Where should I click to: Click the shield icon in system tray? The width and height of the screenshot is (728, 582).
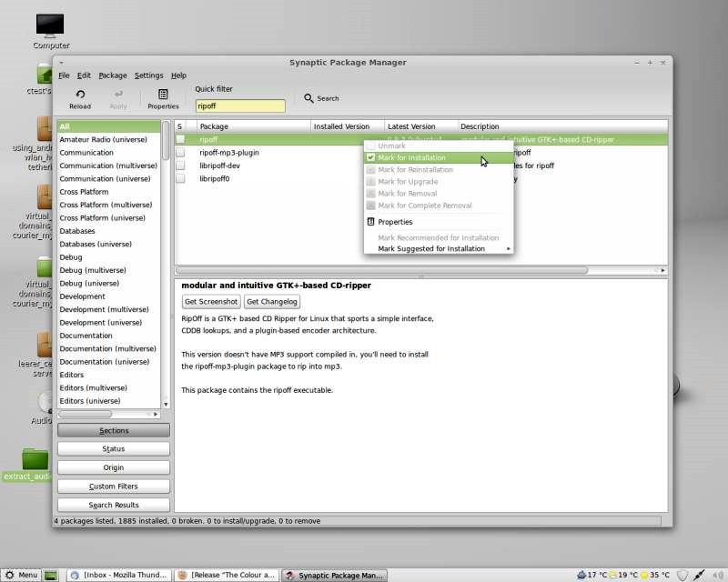682,576
